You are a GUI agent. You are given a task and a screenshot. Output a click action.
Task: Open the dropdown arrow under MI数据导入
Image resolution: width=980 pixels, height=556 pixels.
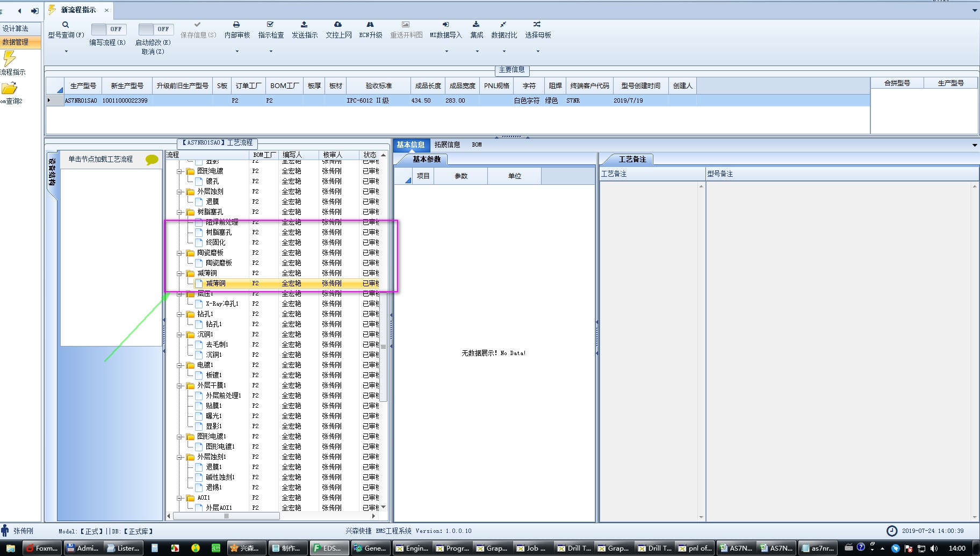446,52
